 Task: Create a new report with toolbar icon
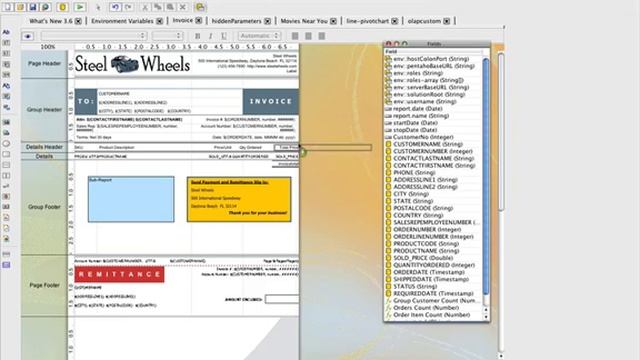point(7,7)
